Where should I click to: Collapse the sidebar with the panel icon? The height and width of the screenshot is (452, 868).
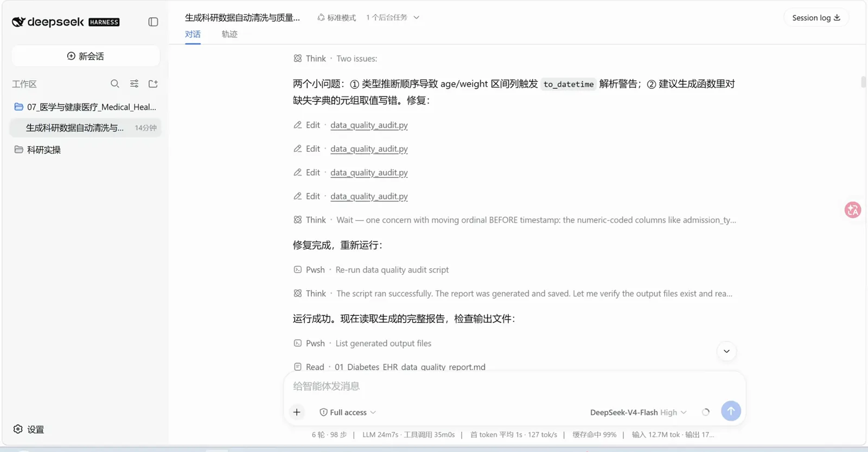click(153, 22)
